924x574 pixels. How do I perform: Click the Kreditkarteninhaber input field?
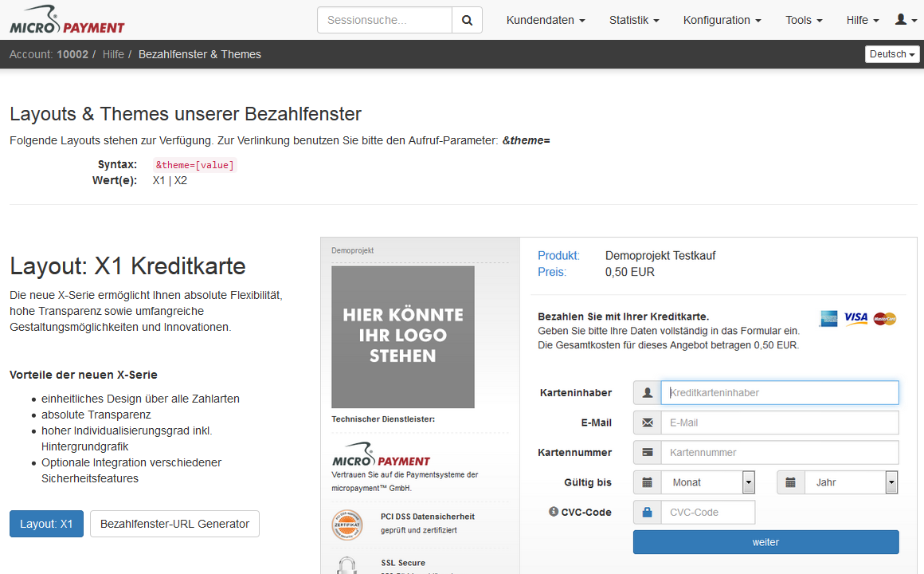click(780, 392)
